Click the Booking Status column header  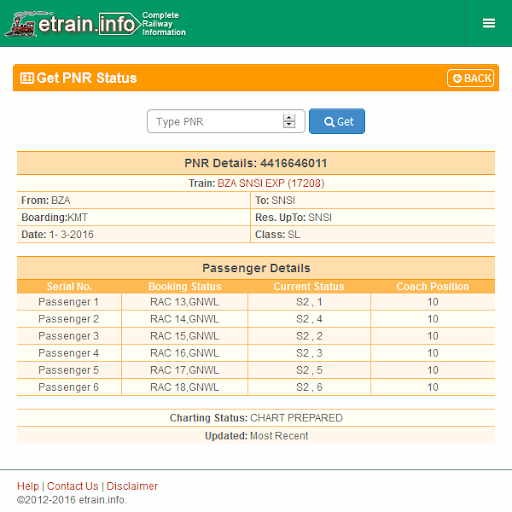[x=185, y=286]
